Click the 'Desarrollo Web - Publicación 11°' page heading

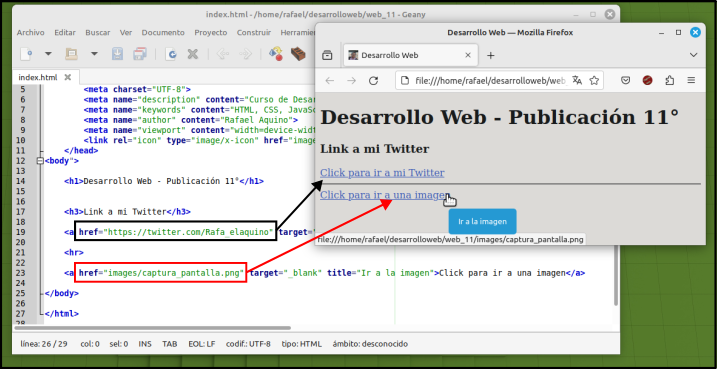tap(499, 118)
